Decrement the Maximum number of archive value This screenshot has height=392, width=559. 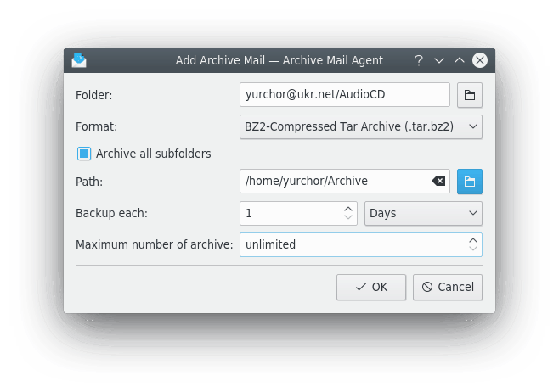click(473, 249)
